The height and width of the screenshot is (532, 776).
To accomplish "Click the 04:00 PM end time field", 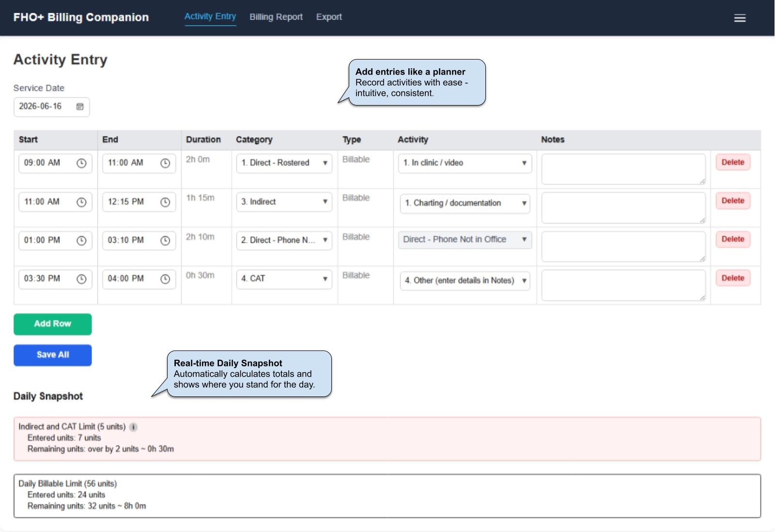I will 139,279.
